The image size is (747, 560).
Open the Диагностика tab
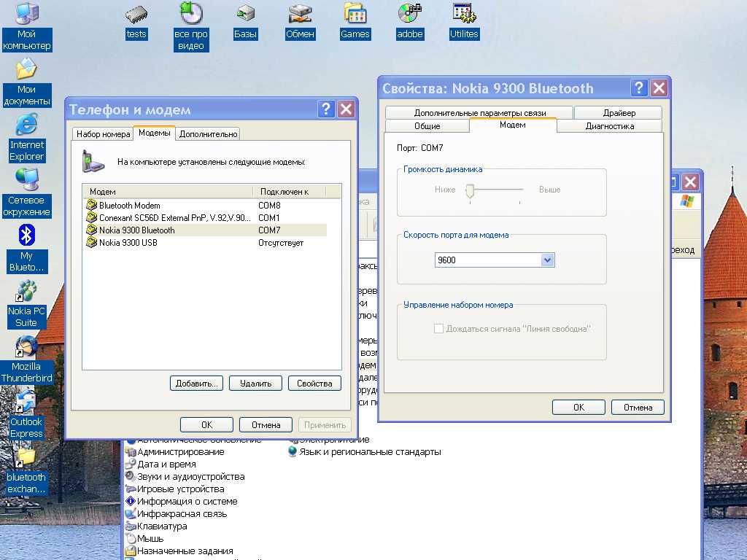[610, 126]
